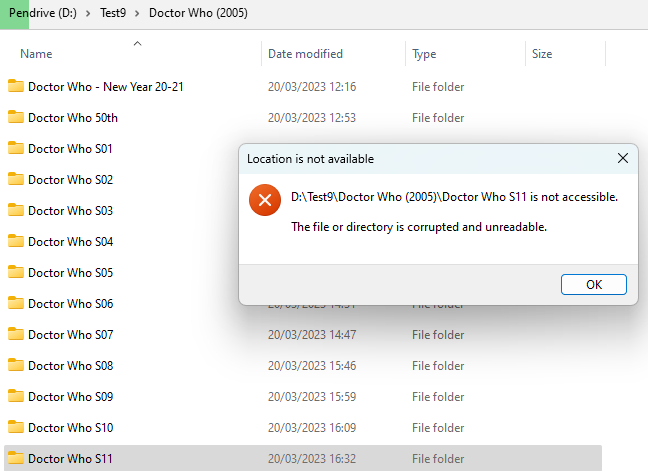The image size is (648, 471).
Task: Select the 'Doctor Who S05' folder name
Action: [70, 273]
